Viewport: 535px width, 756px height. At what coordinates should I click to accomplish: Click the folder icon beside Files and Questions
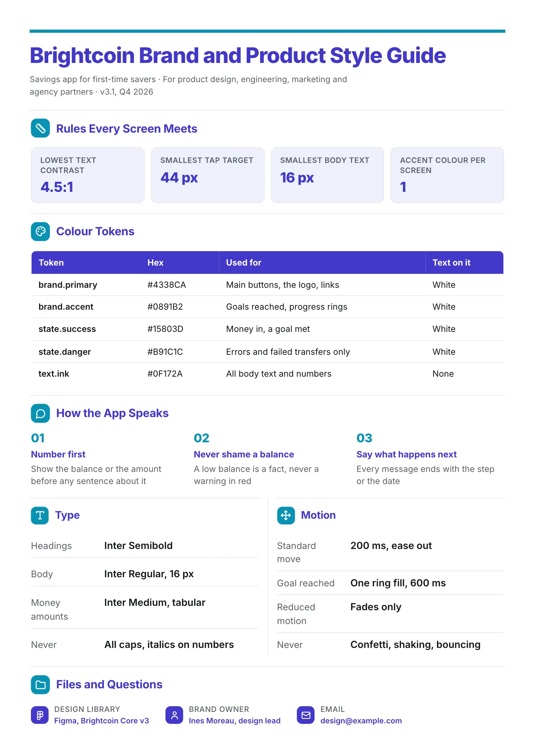pos(40,685)
